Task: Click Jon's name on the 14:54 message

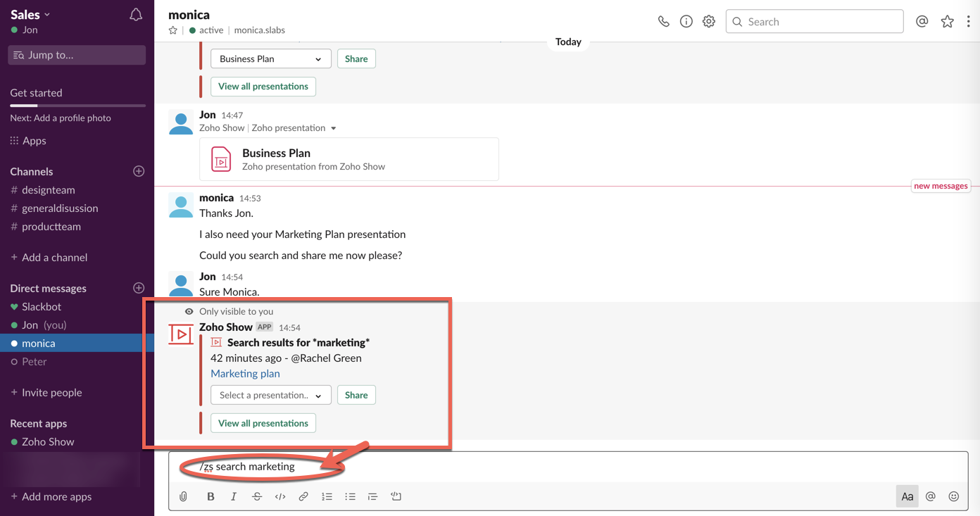Action: coord(208,277)
